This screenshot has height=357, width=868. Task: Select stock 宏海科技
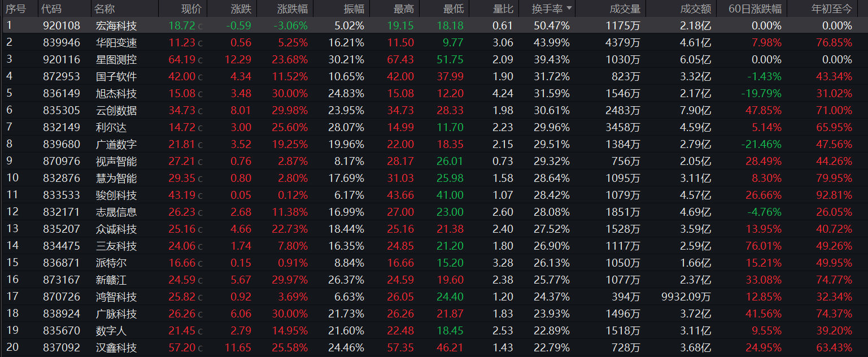116,25
